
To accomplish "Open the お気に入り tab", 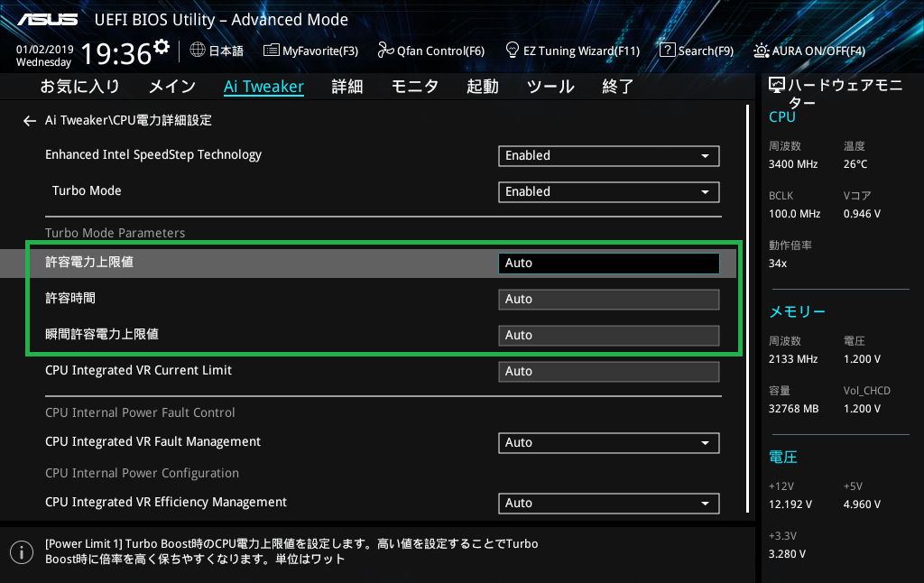I will [x=79, y=87].
